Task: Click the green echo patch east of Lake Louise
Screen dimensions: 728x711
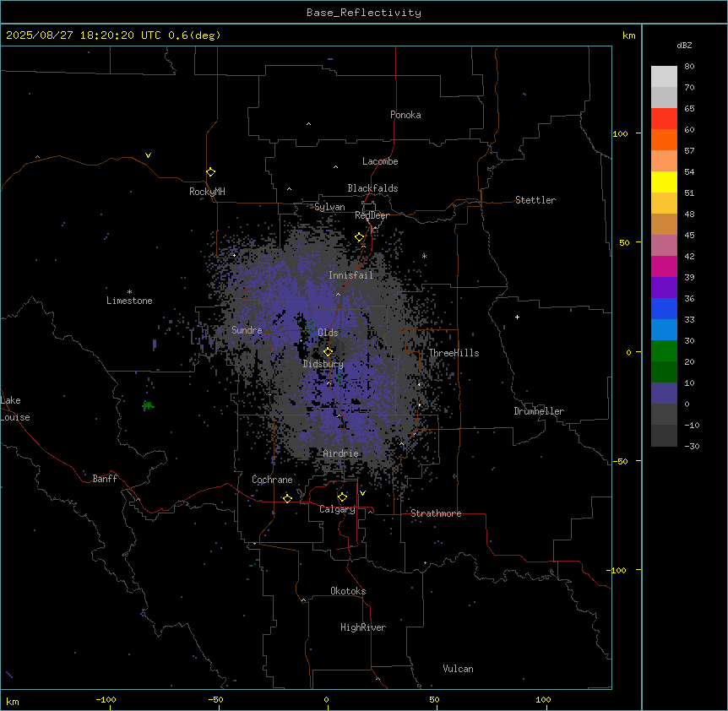Action: coord(148,405)
